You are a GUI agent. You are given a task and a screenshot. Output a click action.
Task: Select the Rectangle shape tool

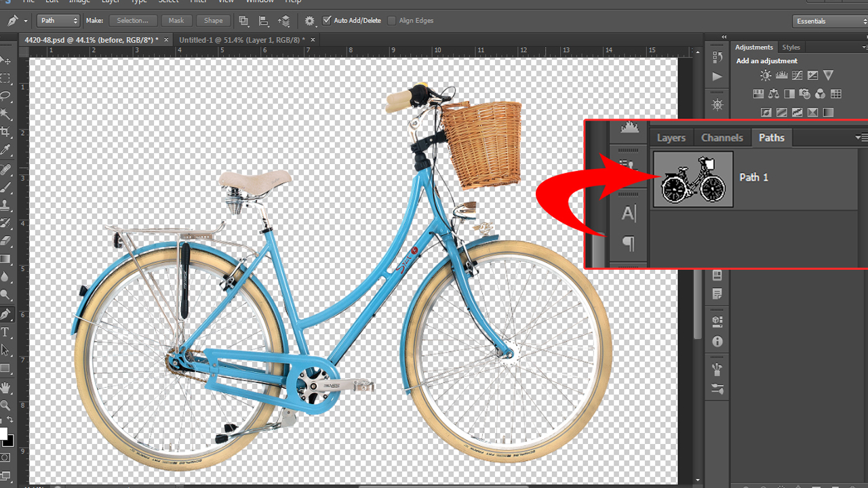tap(5, 368)
